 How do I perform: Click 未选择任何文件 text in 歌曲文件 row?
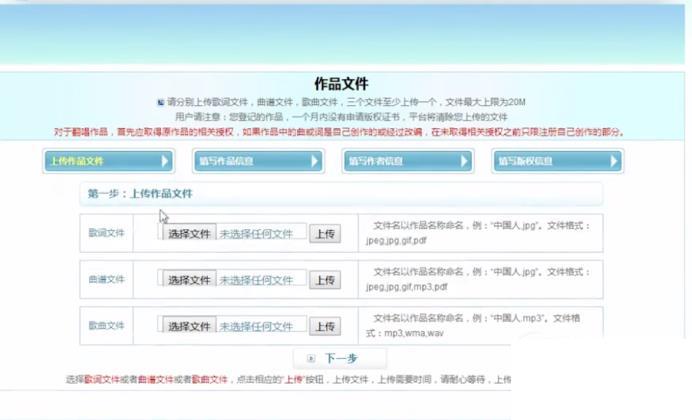(256, 327)
